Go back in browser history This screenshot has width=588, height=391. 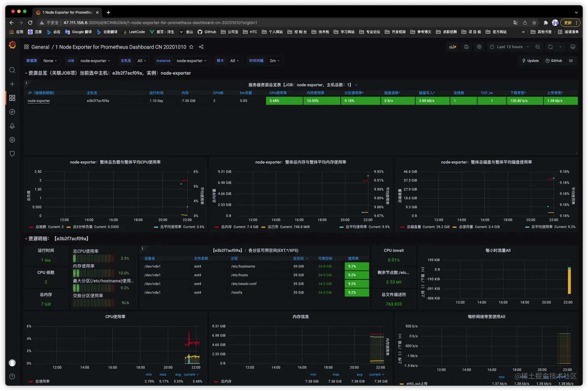(12, 23)
